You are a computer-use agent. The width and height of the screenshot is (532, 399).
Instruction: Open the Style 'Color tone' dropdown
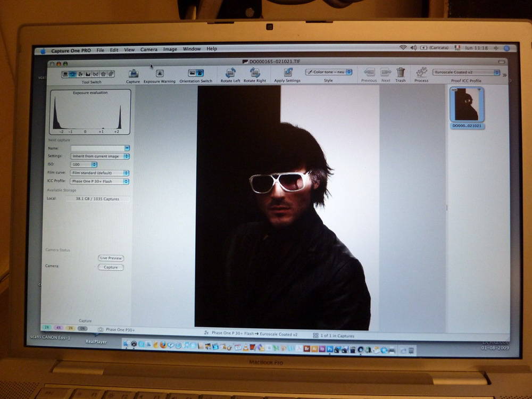(x=328, y=72)
